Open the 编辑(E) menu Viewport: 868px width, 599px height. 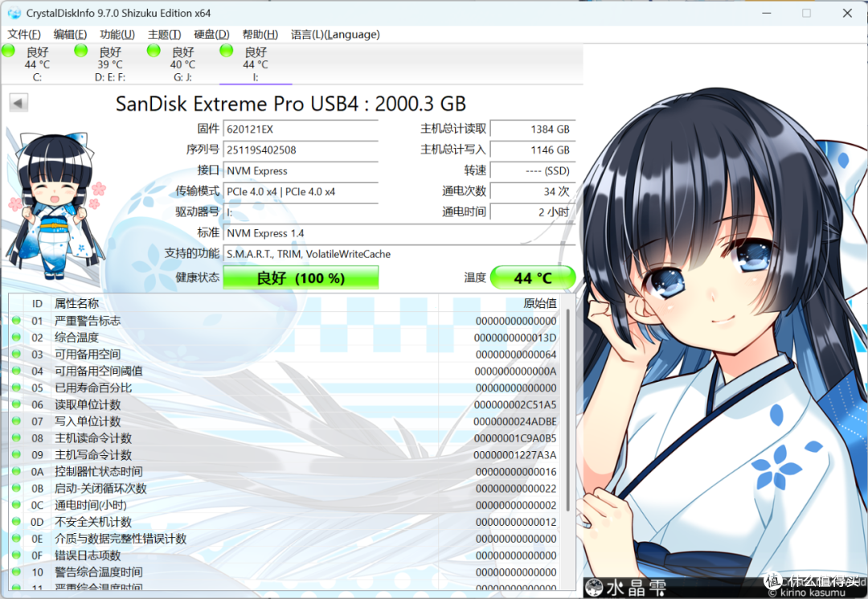coord(70,35)
